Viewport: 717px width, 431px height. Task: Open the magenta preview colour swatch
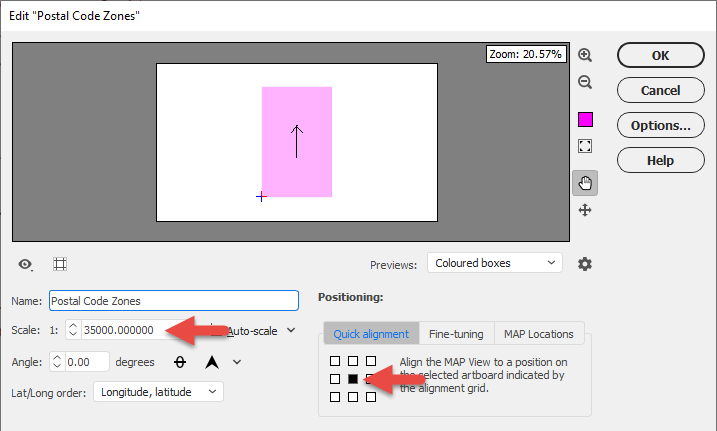[x=585, y=120]
